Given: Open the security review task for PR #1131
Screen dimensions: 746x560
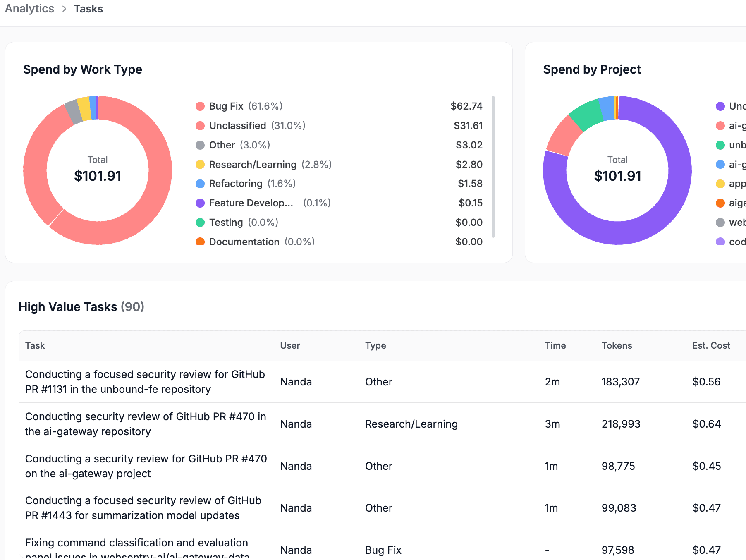Looking at the screenshot, I should (x=145, y=381).
